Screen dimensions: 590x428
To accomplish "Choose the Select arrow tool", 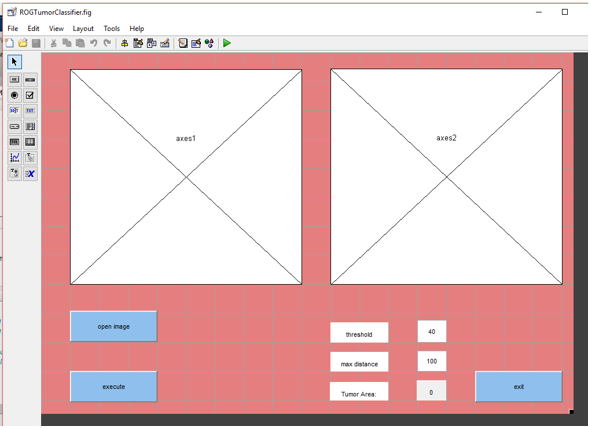I will pos(15,62).
